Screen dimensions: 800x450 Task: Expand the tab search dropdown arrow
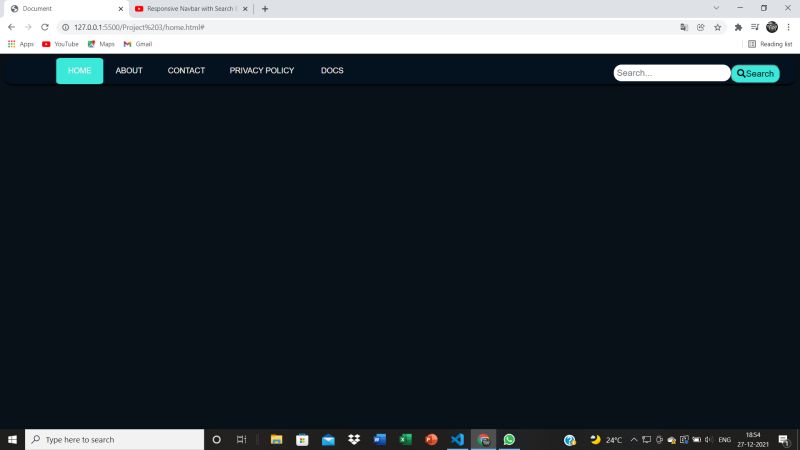coord(716,8)
